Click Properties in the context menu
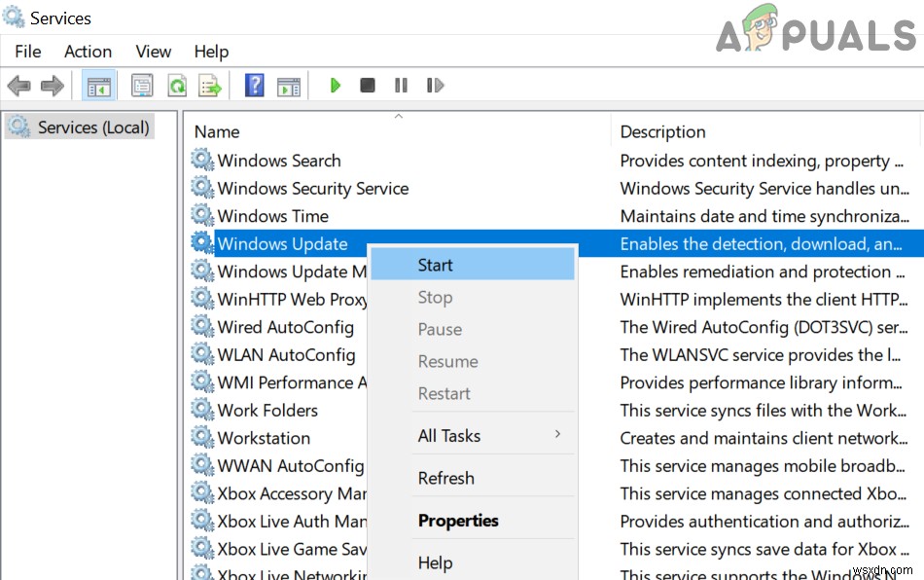This screenshot has height=580, width=924. (458, 520)
